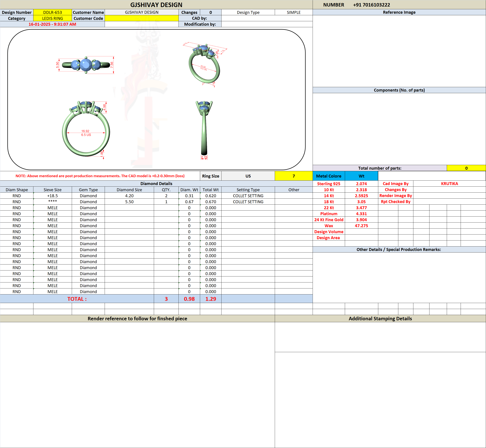The image size is (486, 448).
Task: Click the yellow Customer Code input cell
Action: [x=142, y=18]
